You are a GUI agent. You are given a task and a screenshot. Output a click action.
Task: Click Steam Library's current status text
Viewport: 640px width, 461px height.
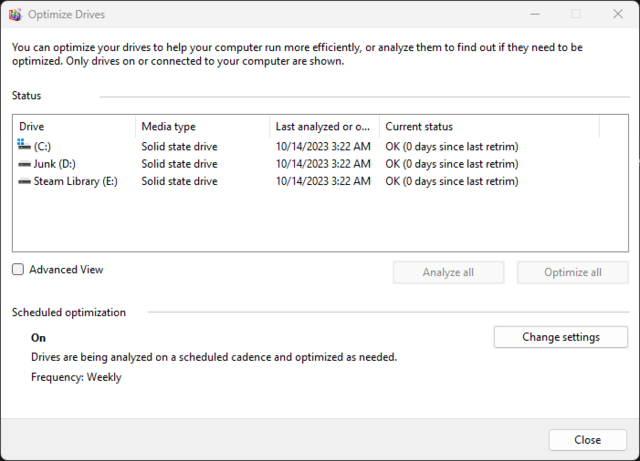point(452,181)
